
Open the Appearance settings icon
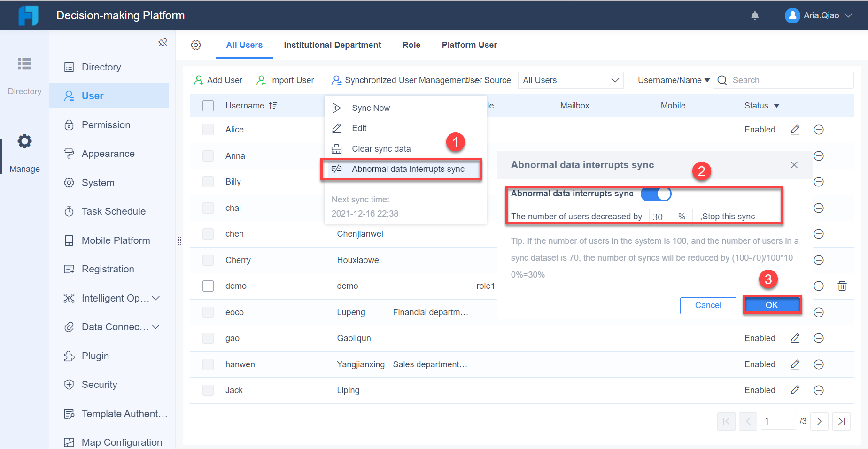(69, 154)
